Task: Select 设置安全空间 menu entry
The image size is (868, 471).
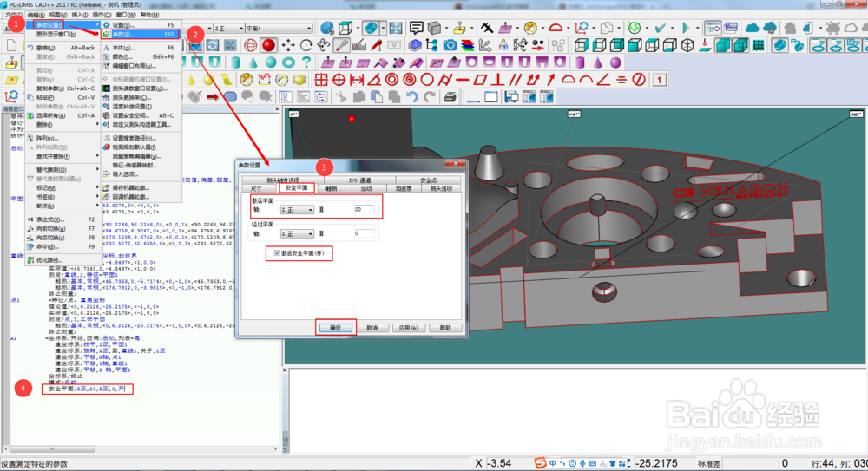Action: pos(141,115)
